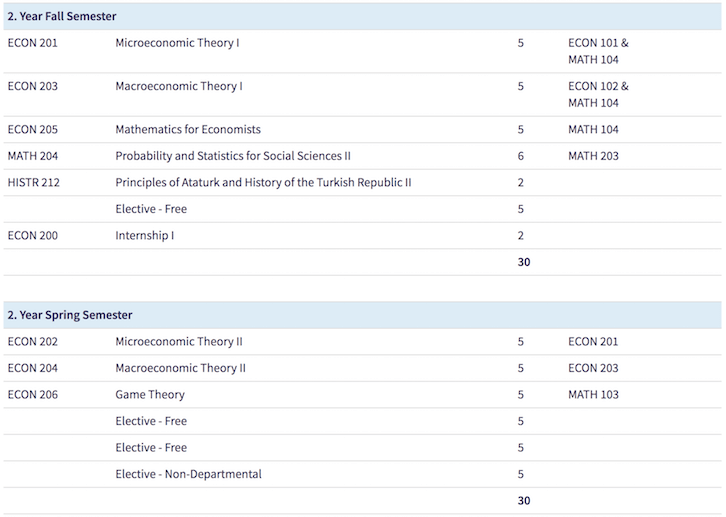This screenshot has width=726, height=517.
Task: Click the MATH 203 prerequisite
Action: (593, 156)
